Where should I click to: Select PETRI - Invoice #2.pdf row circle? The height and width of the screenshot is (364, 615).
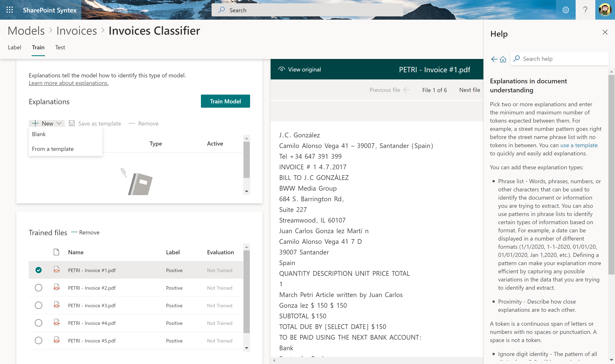pos(39,288)
